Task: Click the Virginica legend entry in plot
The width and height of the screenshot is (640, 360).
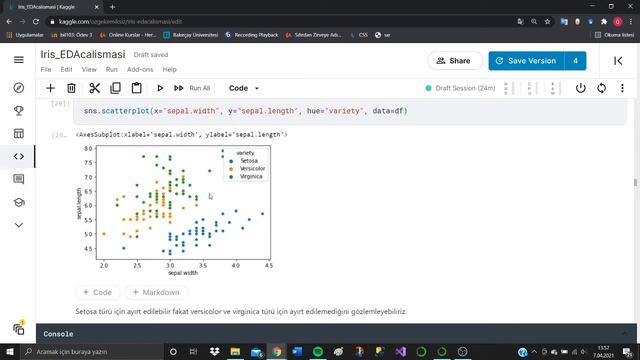Action: pos(246,176)
